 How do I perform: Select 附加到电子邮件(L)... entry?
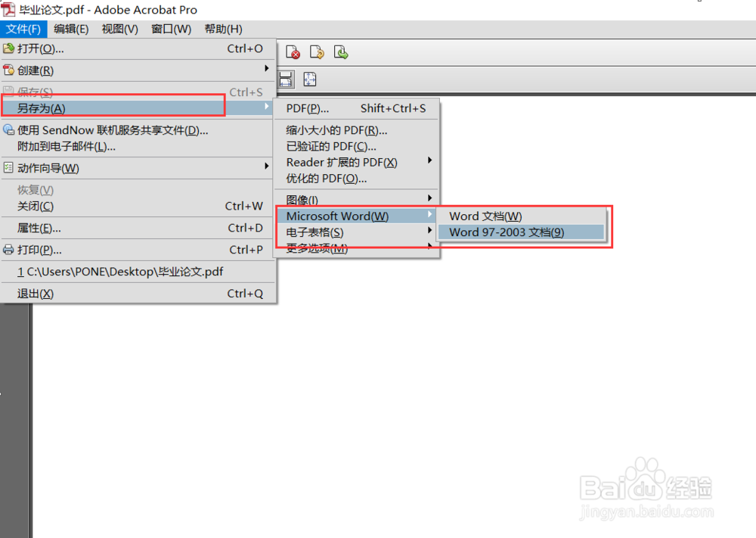pos(138,147)
